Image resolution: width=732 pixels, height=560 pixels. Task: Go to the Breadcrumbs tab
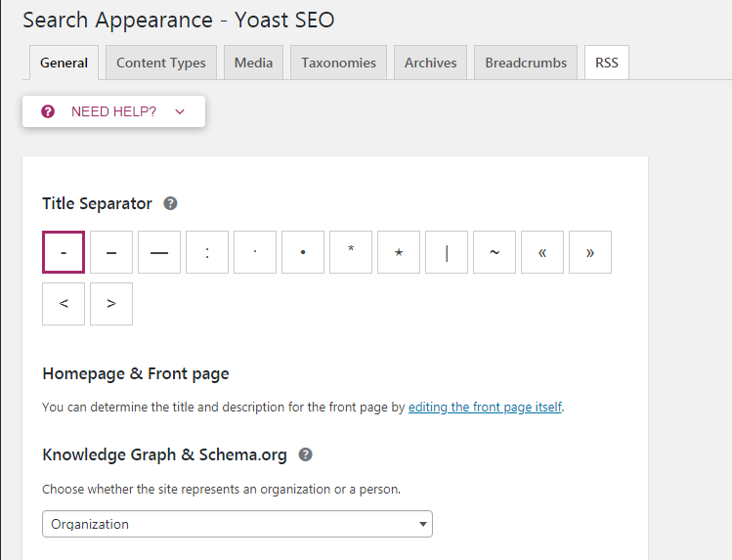pyautogui.click(x=526, y=63)
